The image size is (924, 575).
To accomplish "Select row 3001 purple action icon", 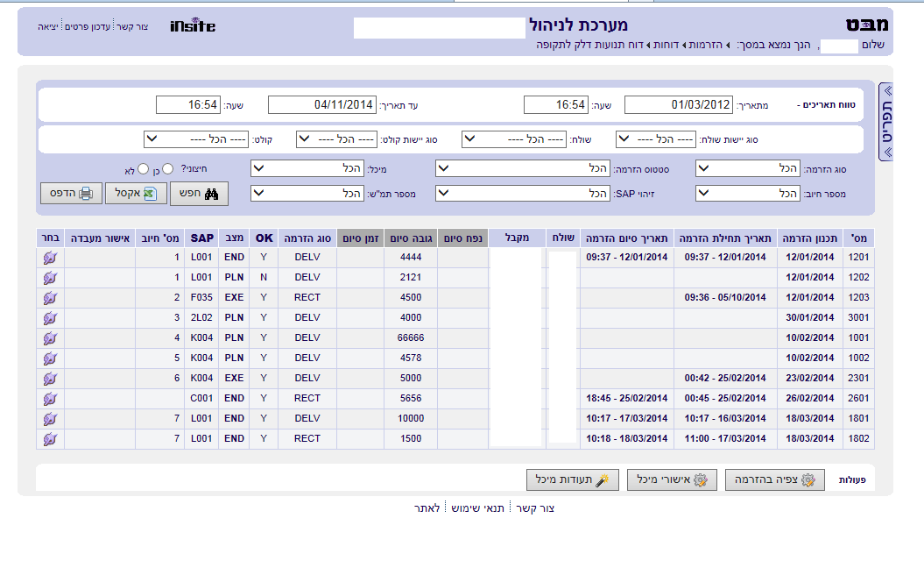I will pos(50,318).
